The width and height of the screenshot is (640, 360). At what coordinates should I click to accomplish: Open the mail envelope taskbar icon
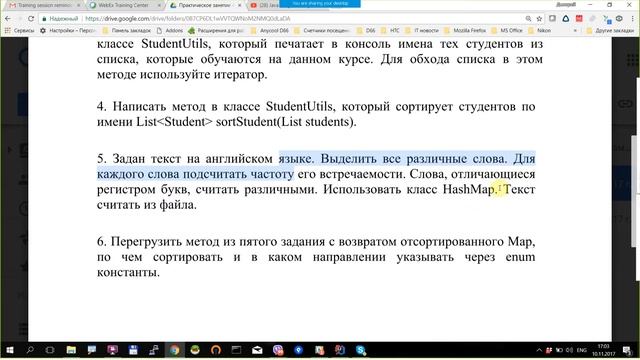257,350
